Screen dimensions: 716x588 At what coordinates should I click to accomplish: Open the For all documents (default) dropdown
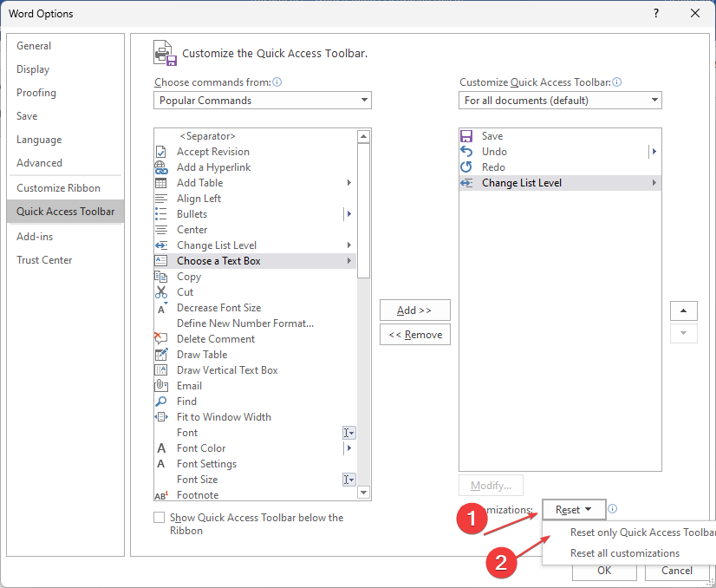pos(560,101)
